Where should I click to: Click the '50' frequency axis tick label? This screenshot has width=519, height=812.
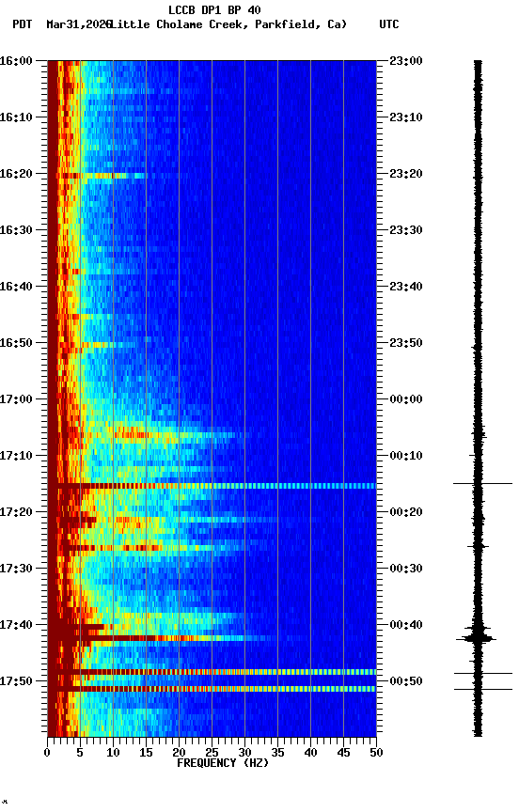click(x=376, y=753)
